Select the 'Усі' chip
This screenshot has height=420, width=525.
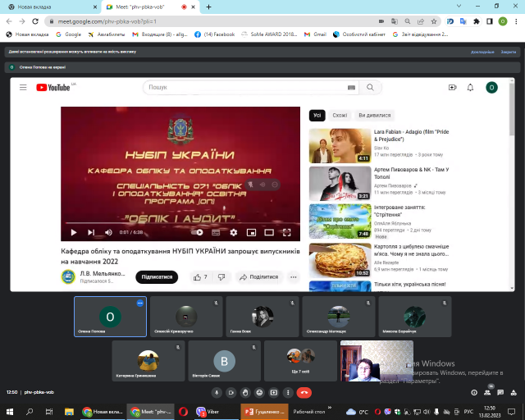pyautogui.click(x=317, y=115)
